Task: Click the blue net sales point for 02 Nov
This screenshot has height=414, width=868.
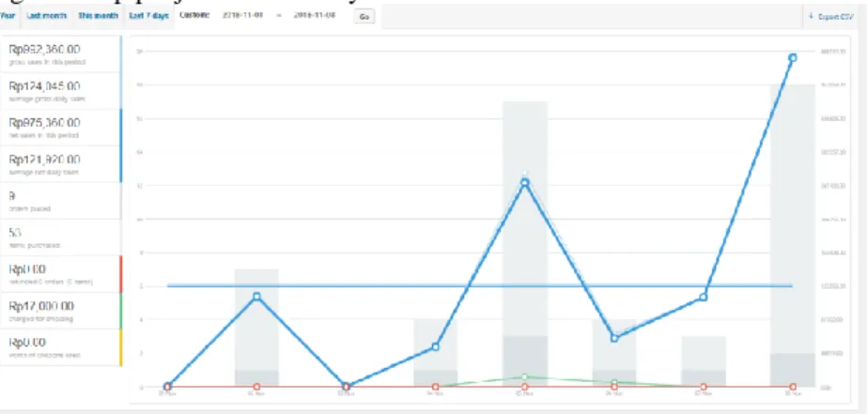Action: point(256,296)
